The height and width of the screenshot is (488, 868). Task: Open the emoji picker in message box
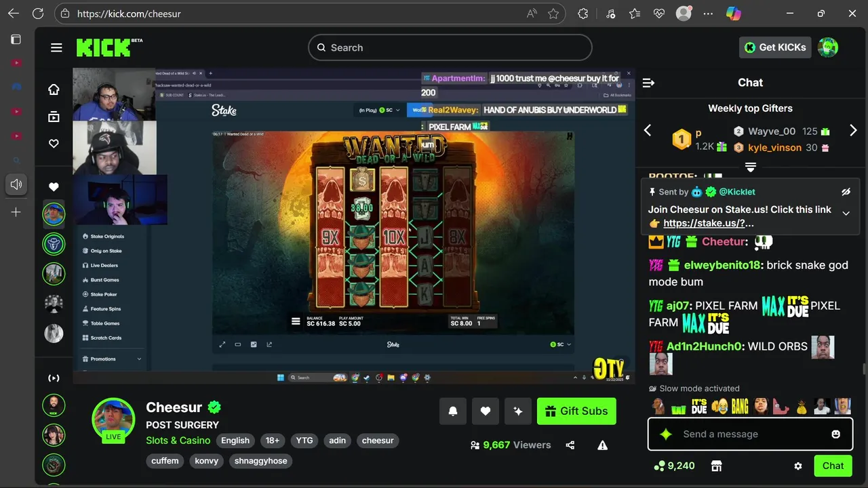(x=835, y=434)
